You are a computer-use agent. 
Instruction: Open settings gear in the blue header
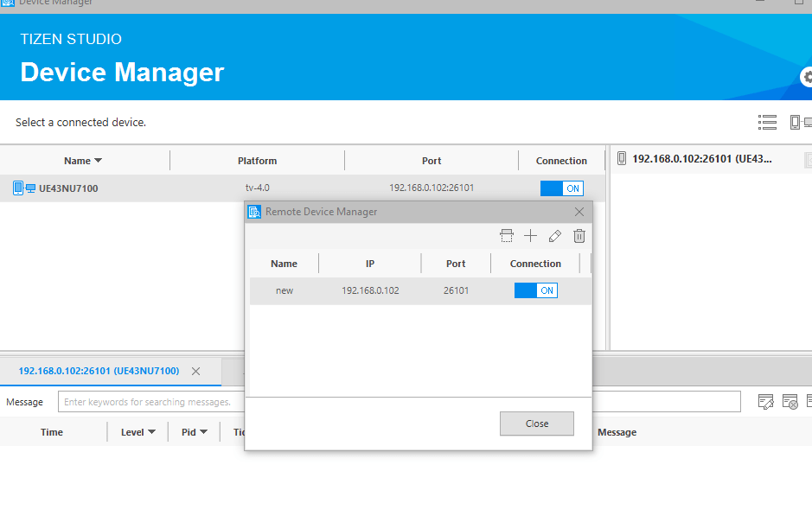coord(807,78)
